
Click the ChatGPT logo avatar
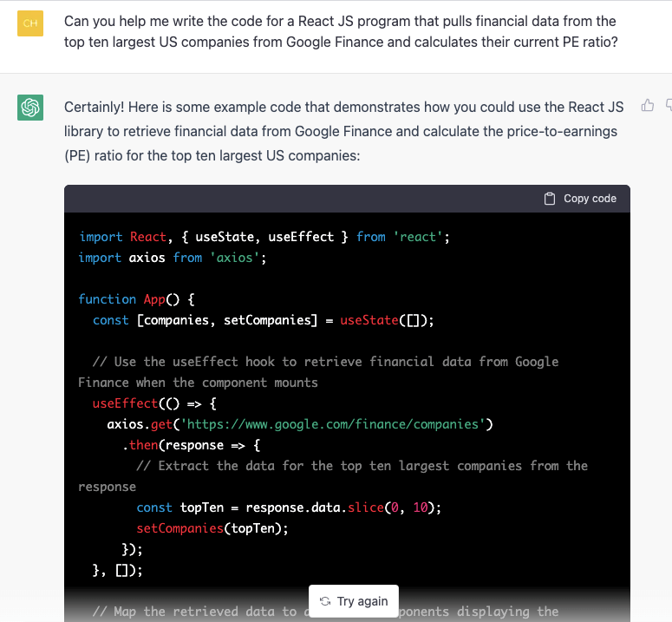pyautogui.click(x=30, y=108)
